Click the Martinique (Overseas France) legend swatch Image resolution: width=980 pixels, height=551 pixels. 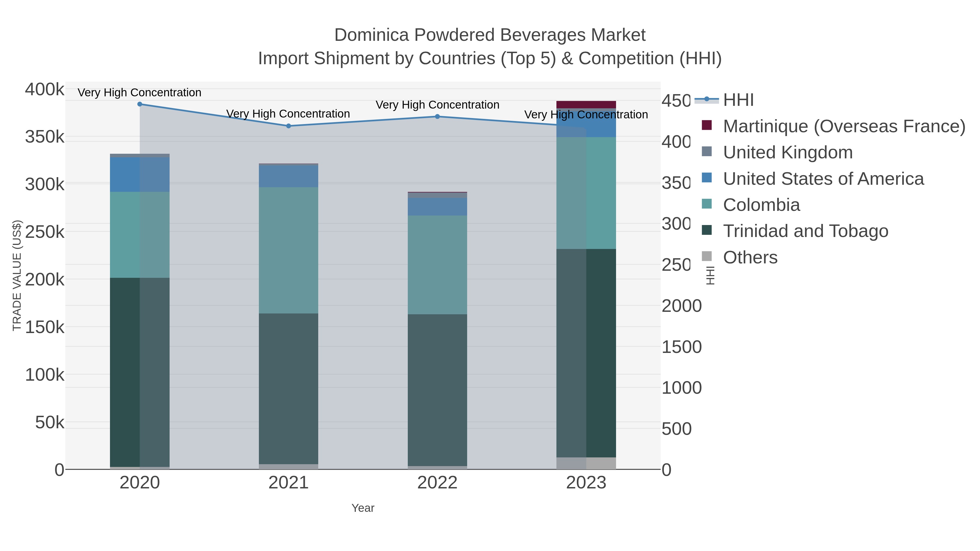coord(706,125)
